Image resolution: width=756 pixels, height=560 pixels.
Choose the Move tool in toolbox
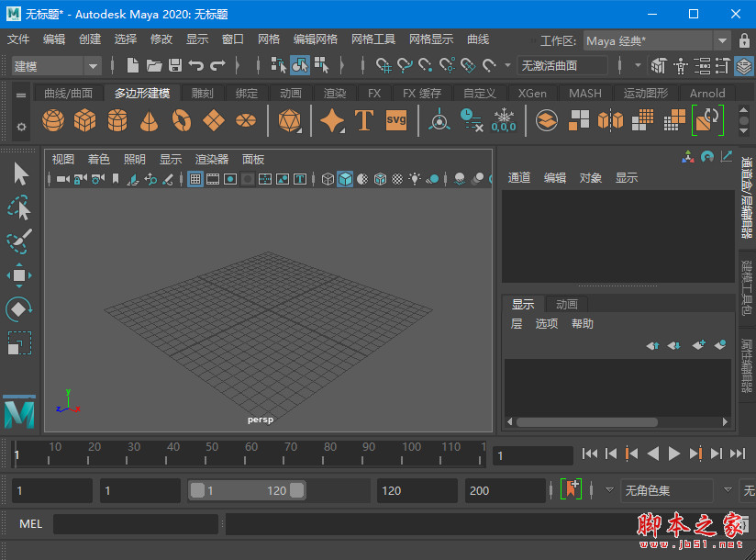[x=19, y=275]
